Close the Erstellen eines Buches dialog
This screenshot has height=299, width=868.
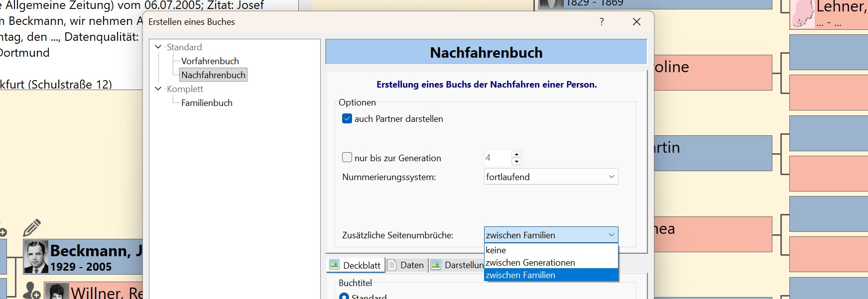pos(636,22)
